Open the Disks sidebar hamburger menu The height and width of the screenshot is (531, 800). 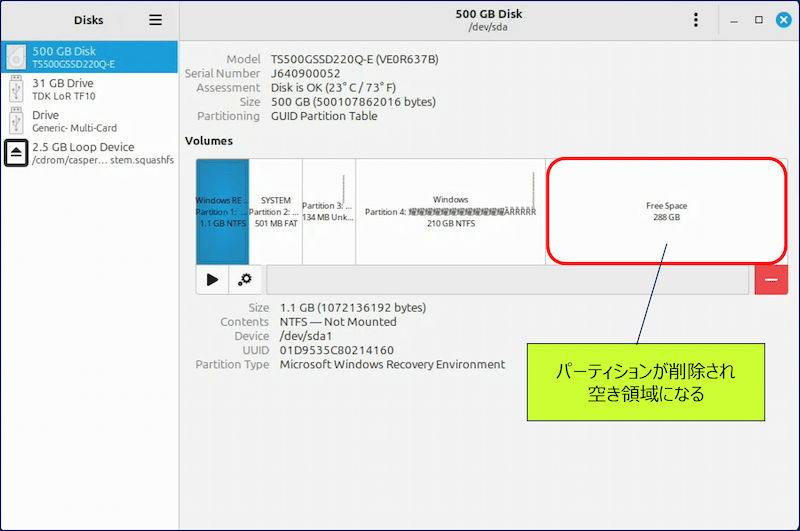click(x=155, y=20)
